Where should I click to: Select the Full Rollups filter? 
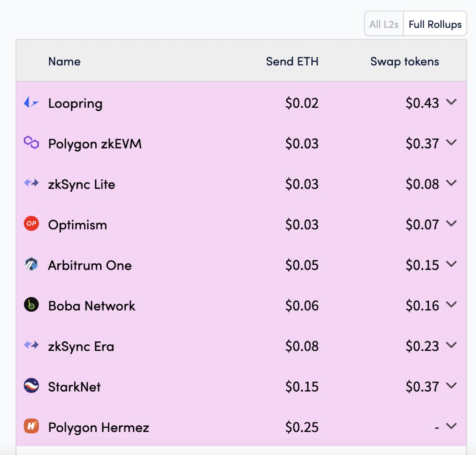point(435,24)
